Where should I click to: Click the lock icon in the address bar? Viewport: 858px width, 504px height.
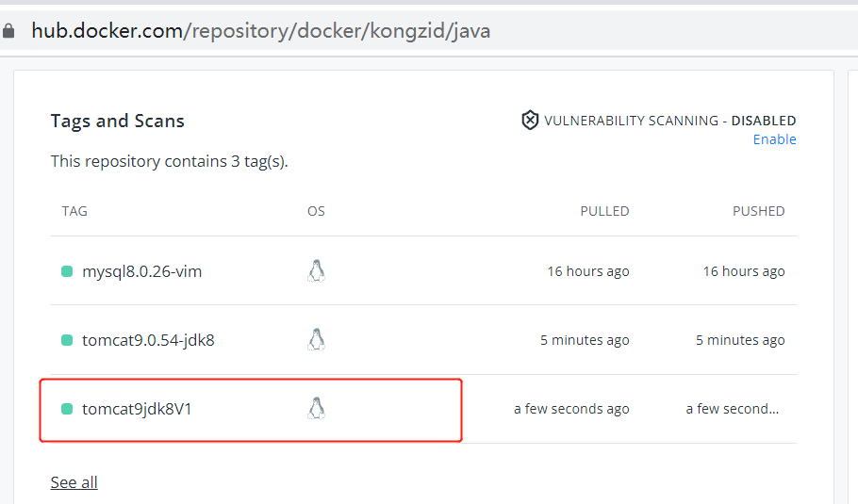click(x=8, y=31)
